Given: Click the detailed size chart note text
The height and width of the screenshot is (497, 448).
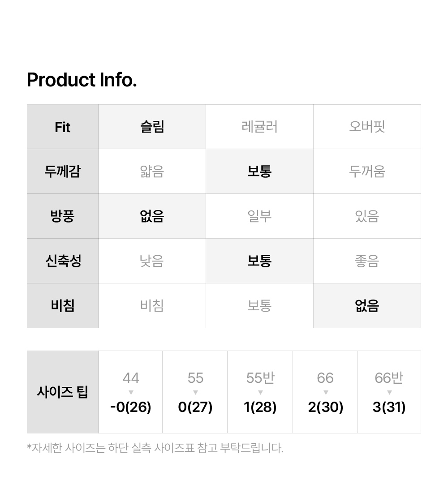Looking at the screenshot, I should (155, 448).
